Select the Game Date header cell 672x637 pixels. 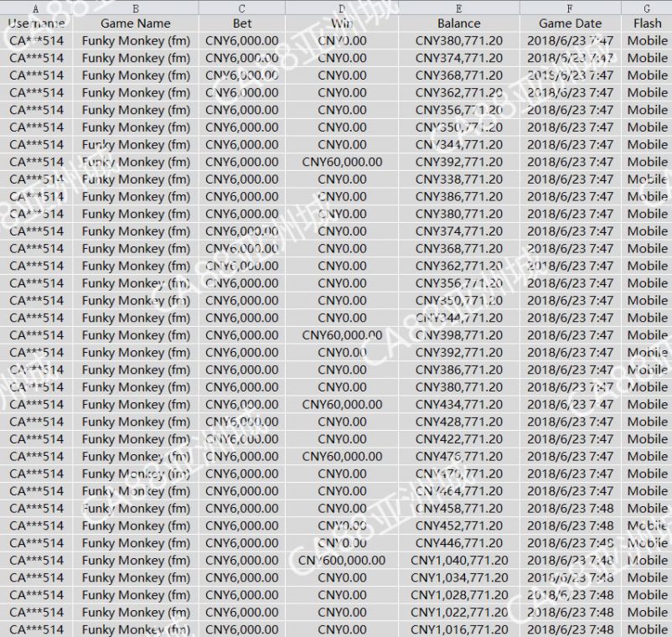[570, 23]
